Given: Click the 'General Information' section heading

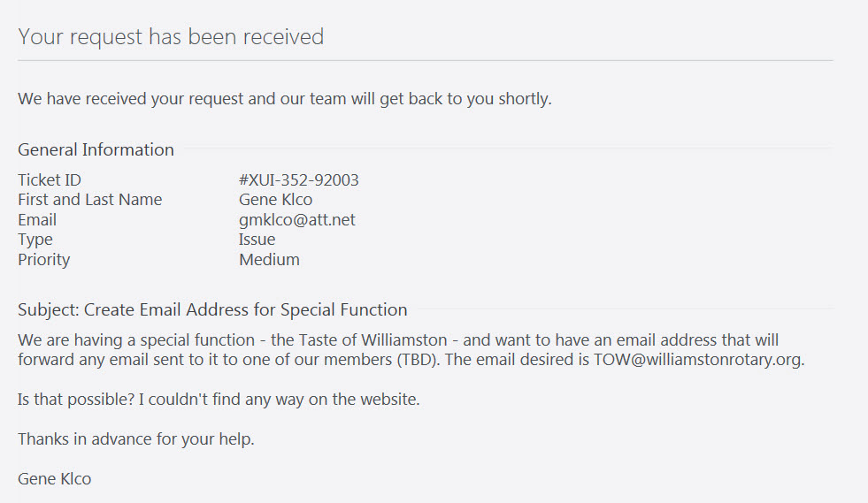Looking at the screenshot, I should (96, 150).
